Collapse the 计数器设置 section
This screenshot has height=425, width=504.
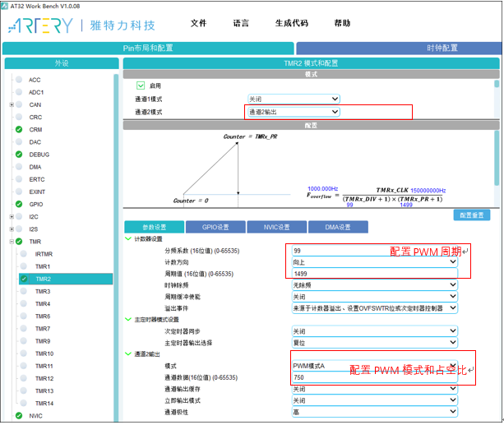pos(128,238)
